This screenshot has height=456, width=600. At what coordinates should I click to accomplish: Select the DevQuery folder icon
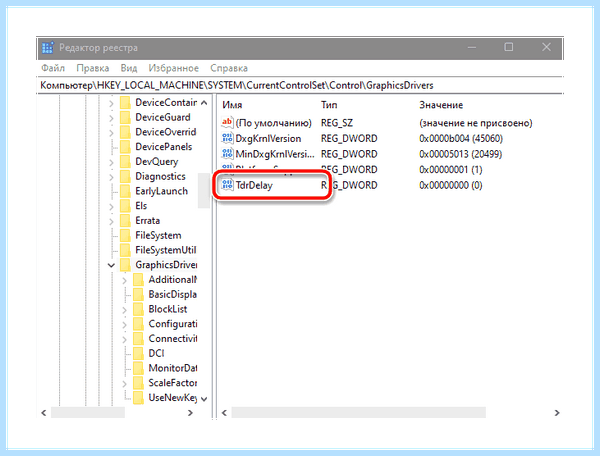pyautogui.click(x=126, y=161)
